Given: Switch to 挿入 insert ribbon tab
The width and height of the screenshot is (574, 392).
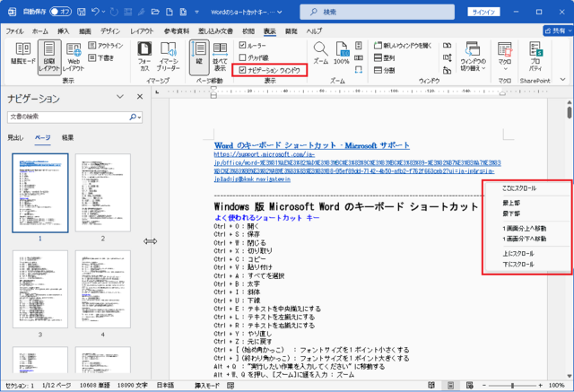Looking at the screenshot, I should 64,31.
